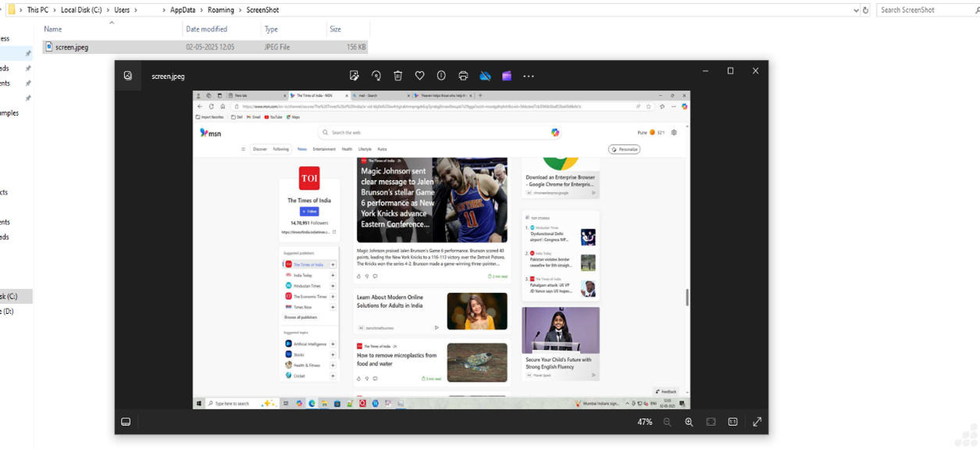Mark the photo as favorite with heart icon

point(419,76)
